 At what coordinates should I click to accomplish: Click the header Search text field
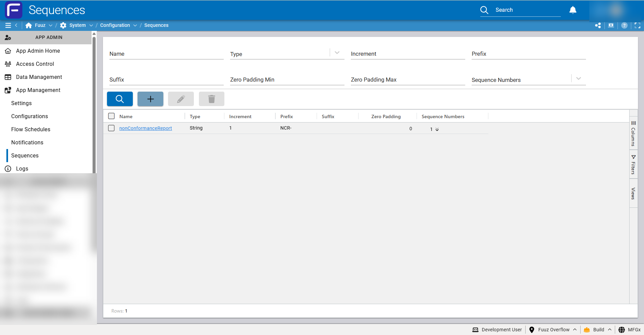[x=527, y=10]
